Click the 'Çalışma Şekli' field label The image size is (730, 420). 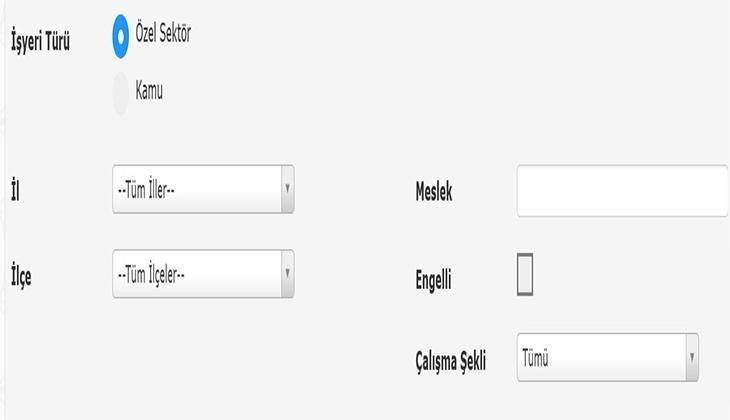click(x=450, y=361)
